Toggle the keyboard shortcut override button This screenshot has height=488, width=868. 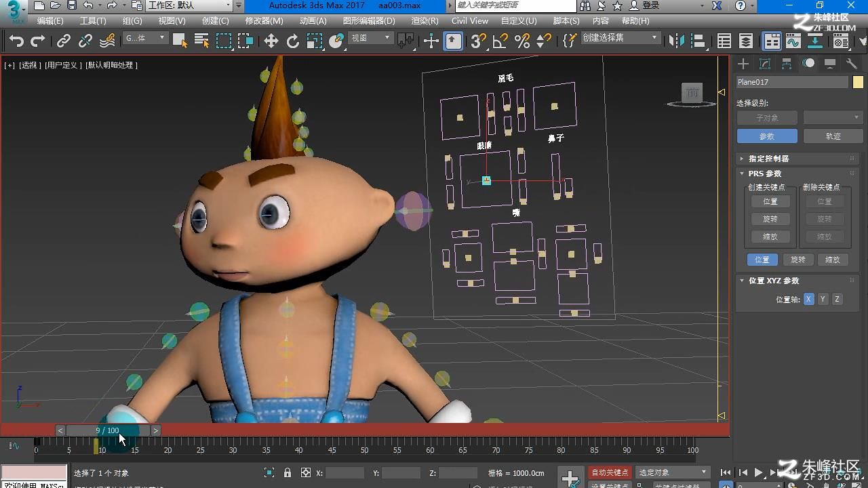click(x=454, y=41)
